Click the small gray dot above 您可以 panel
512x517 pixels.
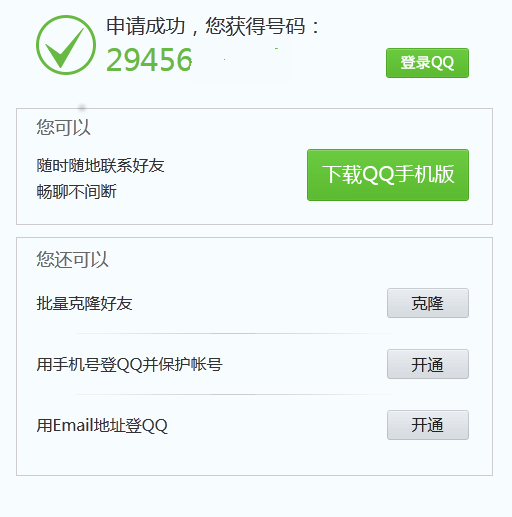(82, 107)
